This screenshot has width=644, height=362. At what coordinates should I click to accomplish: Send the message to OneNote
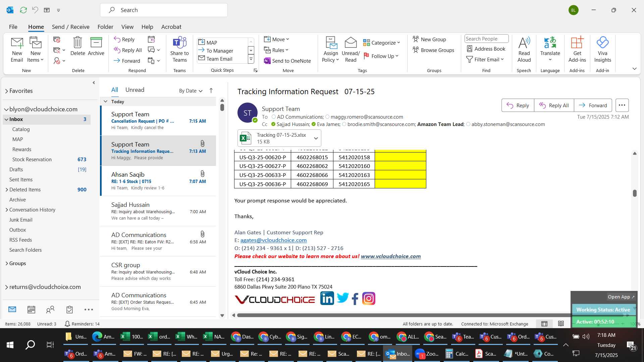pyautogui.click(x=287, y=61)
